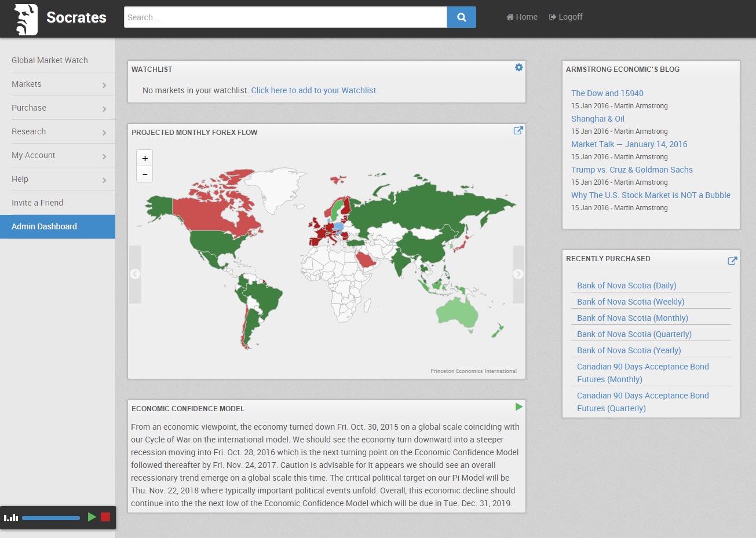
Task: Click the Socrates face logo
Action: pos(25,19)
